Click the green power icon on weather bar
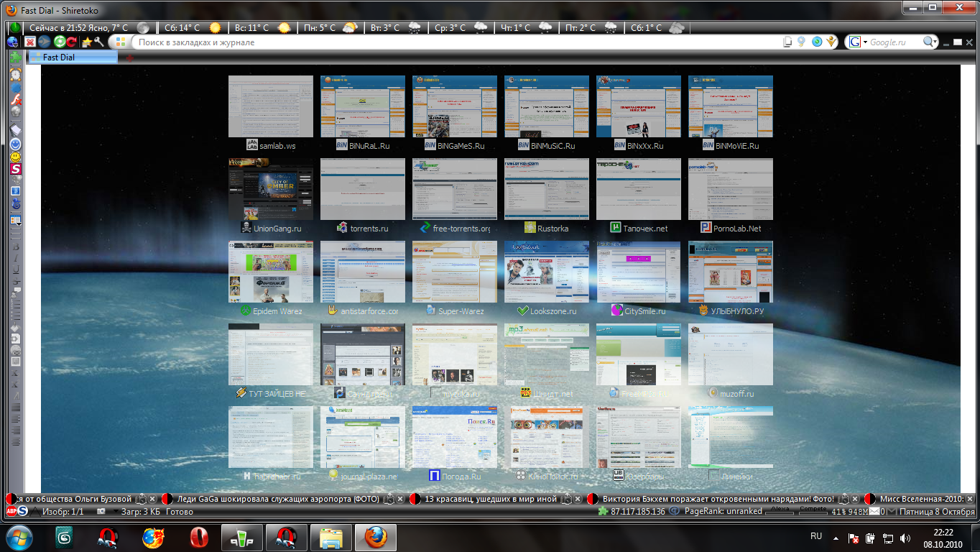Image resolution: width=980 pixels, height=552 pixels. pos(15,28)
